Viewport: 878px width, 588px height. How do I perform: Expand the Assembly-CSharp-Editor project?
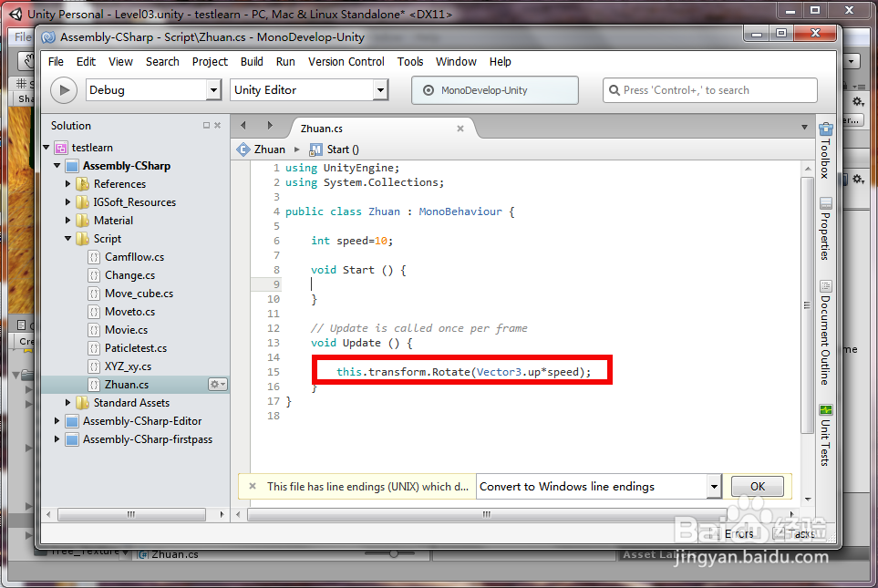click(x=57, y=420)
